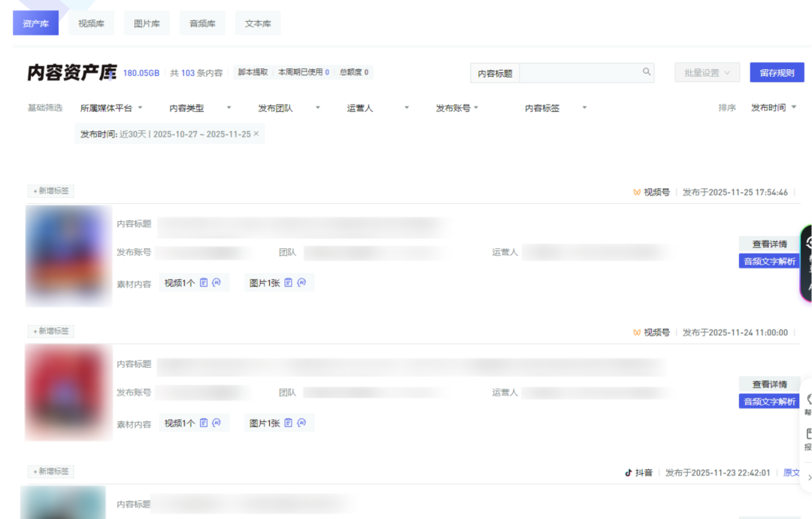The height and width of the screenshot is (519, 812).
Task: Switch to the 视频库 tab
Action: pyautogui.click(x=91, y=23)
